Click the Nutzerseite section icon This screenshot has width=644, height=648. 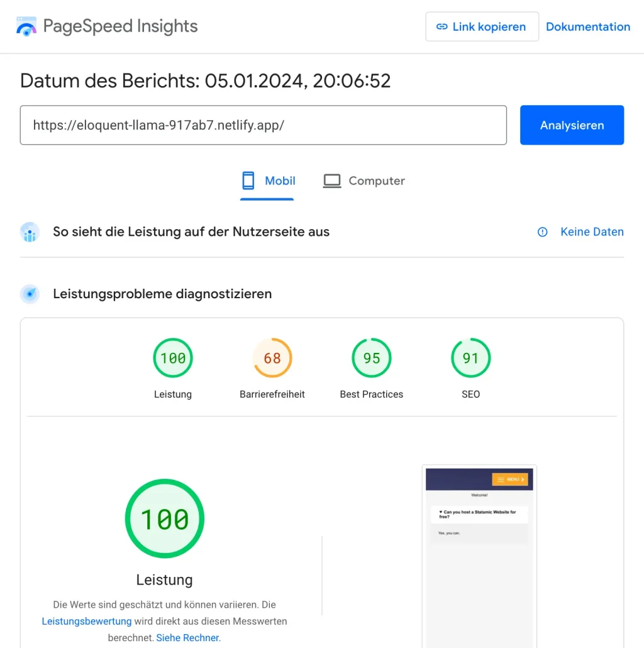30,232
